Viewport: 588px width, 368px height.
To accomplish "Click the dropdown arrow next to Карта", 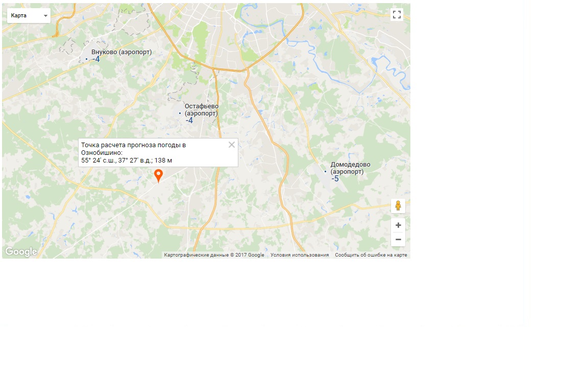I will pos(45,16).
